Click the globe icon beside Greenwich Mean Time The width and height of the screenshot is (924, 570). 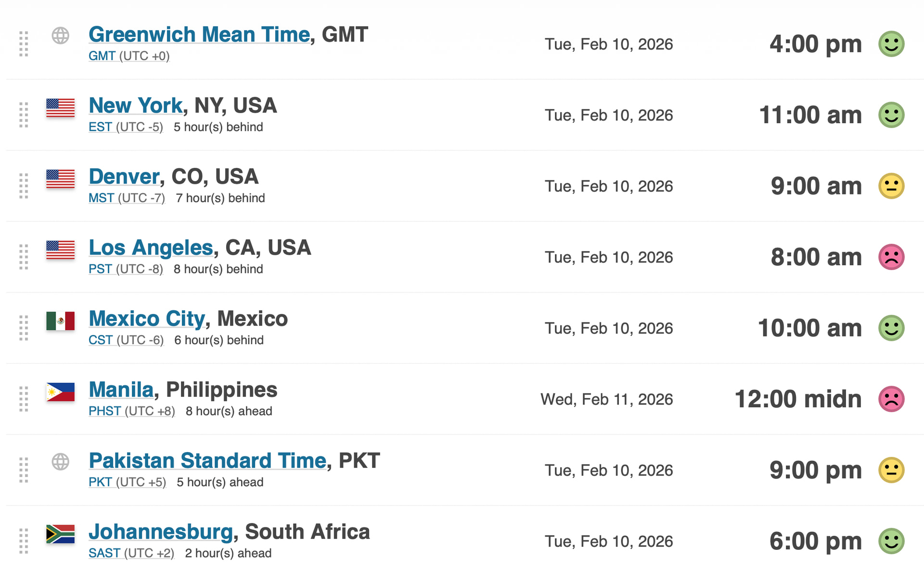click(61, 36)
